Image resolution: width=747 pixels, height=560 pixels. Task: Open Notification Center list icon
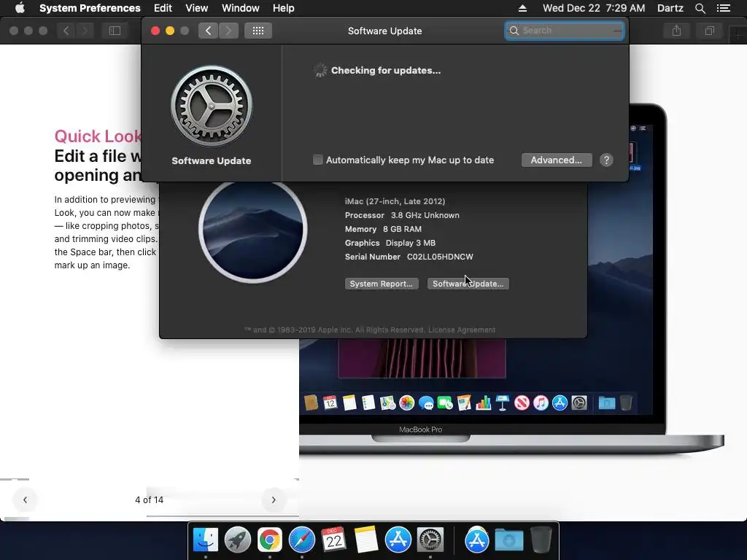click(723, 8)
